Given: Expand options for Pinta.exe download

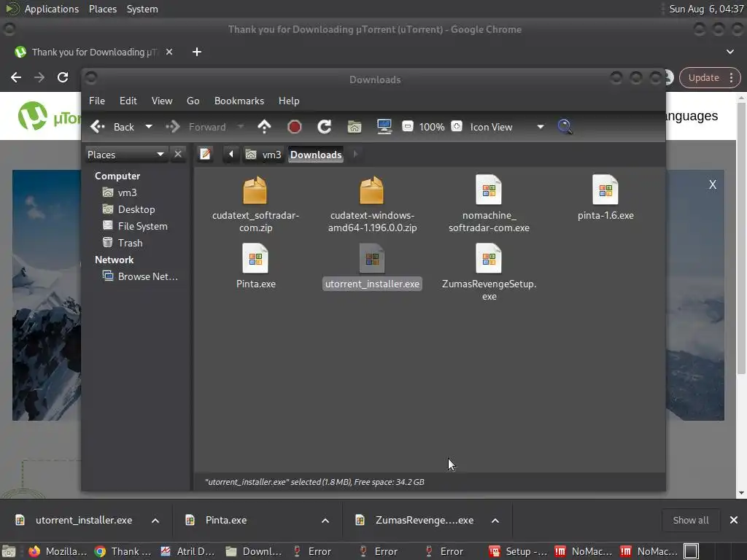Looking at the screenshot, I should [325, 521].
